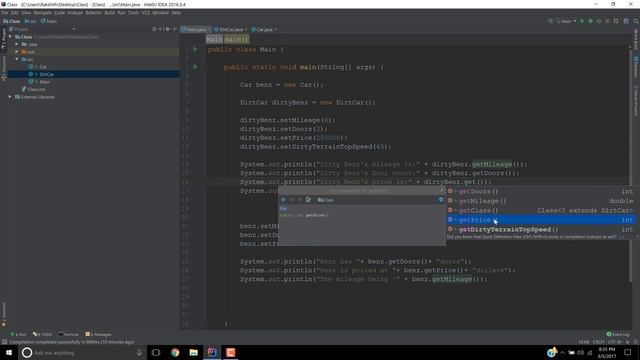Expand the out folder

(x=17, y=52)
